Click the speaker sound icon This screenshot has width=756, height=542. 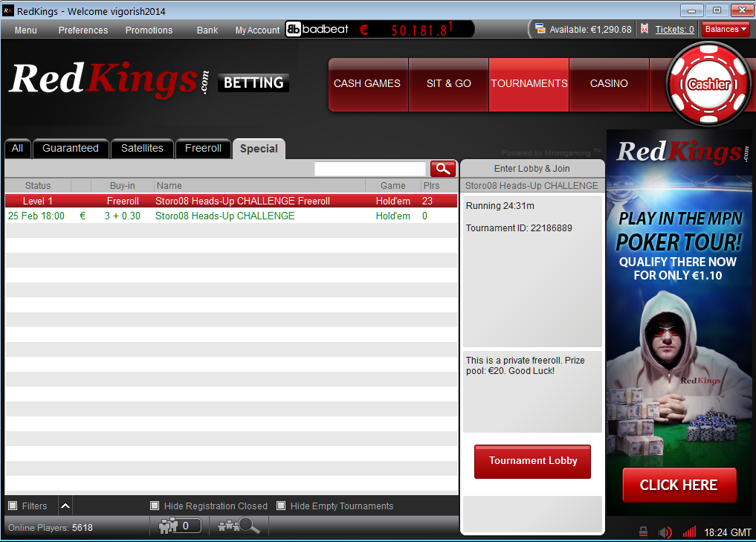pos(665,532)
